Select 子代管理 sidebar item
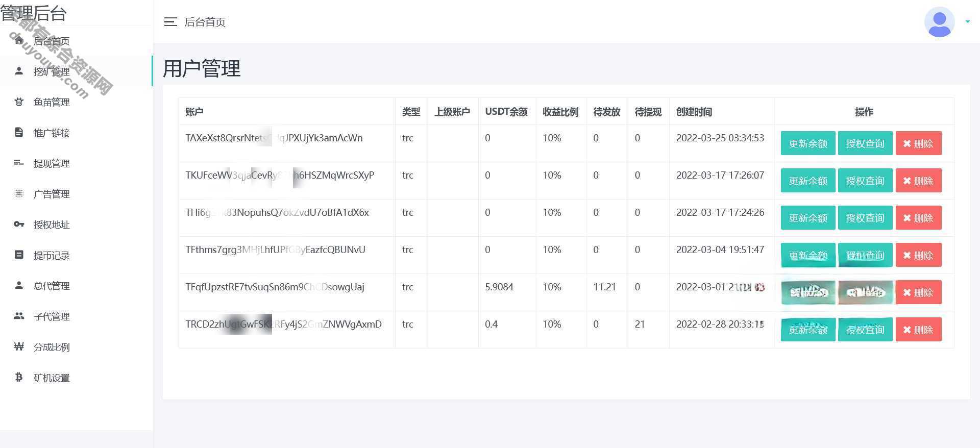Screen dimensions: 980x448 [52, 316]
